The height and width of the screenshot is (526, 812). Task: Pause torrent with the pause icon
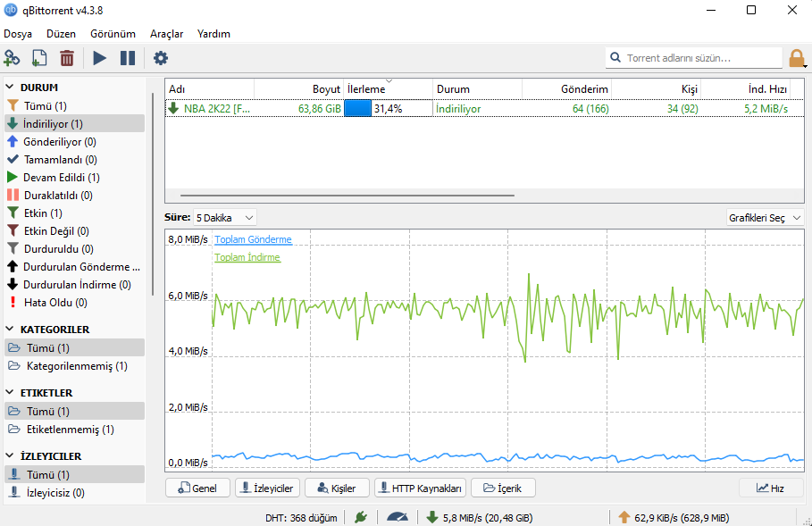(128, 58)
